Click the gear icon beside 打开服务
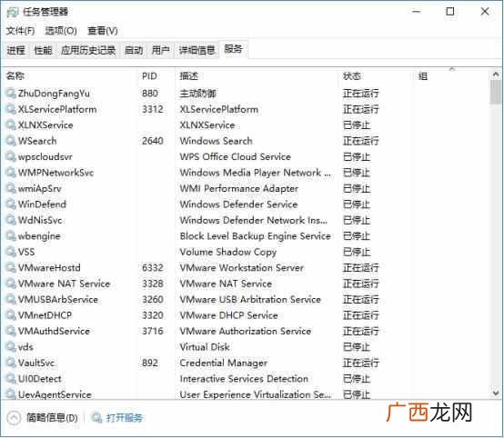 tap(96, 417)
